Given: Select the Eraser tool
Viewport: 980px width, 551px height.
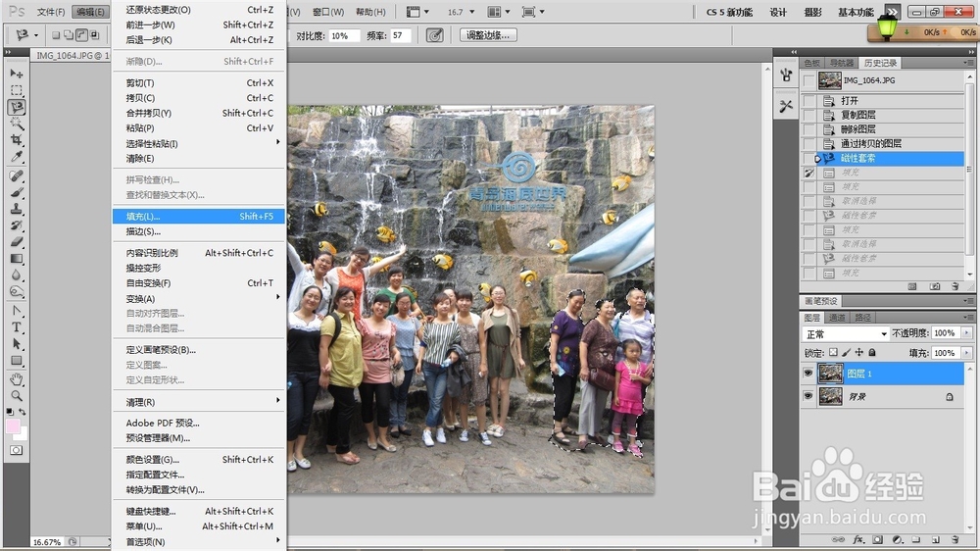Looking at the screenshot, I should point(17,241).
